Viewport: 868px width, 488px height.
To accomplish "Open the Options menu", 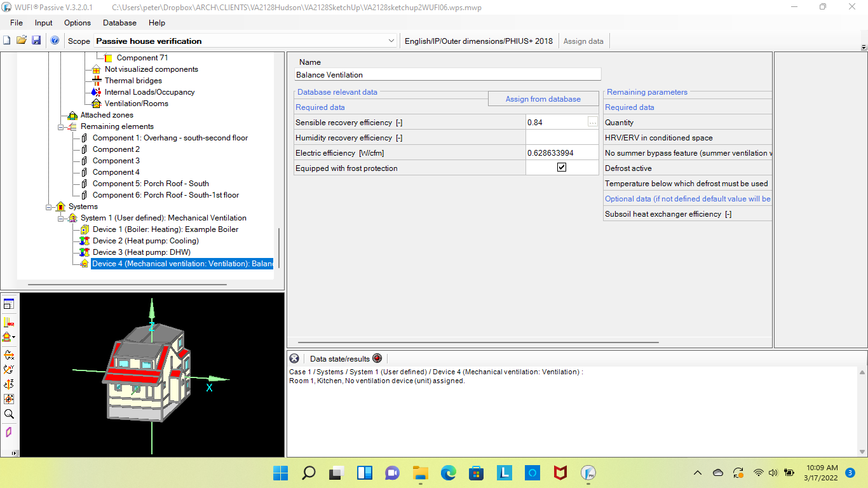I will (77, 23).
